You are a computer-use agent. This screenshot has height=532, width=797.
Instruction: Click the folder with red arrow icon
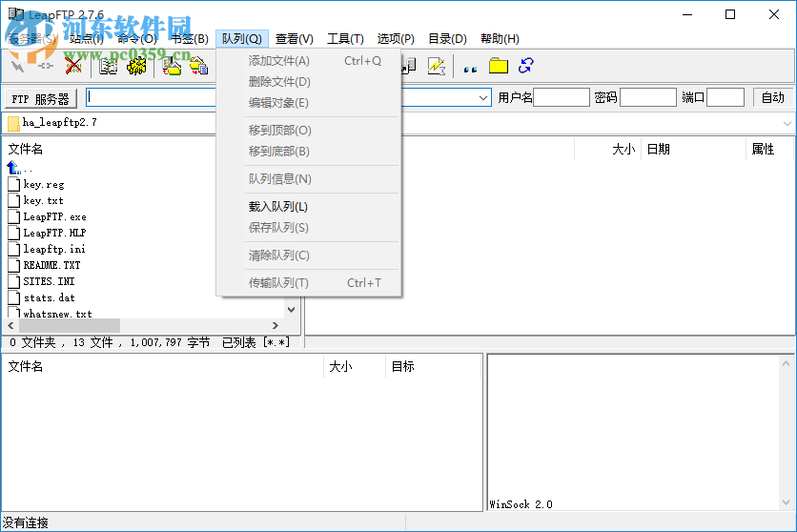point(172,66)
